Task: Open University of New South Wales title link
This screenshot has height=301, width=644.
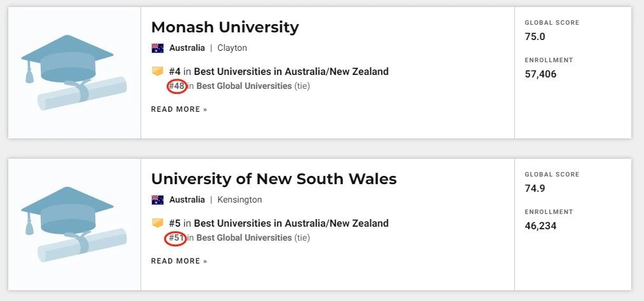Action: pyautogui.click(x=274, y=179)
